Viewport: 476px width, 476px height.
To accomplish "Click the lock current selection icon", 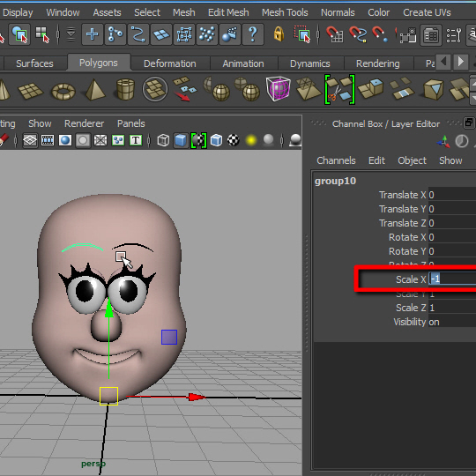I will click(x=279, y=34).
